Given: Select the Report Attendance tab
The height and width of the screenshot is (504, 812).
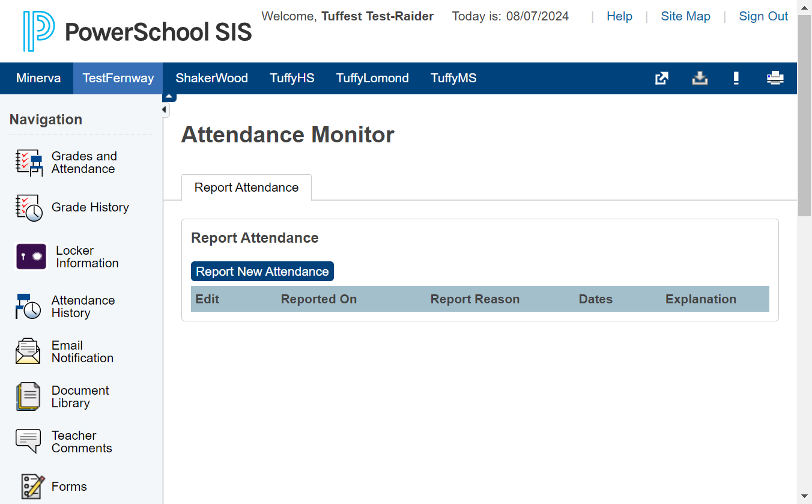Looking at the screenshot, I should pos(246,187).
